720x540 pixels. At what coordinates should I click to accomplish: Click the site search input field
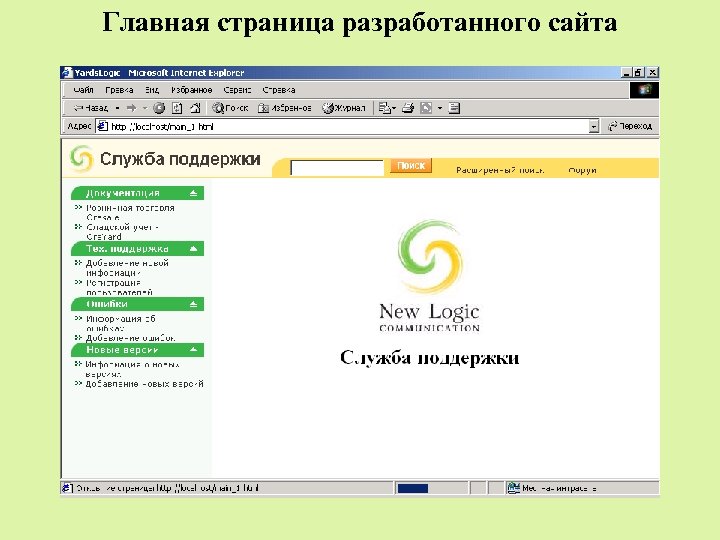tap(337, 168)
